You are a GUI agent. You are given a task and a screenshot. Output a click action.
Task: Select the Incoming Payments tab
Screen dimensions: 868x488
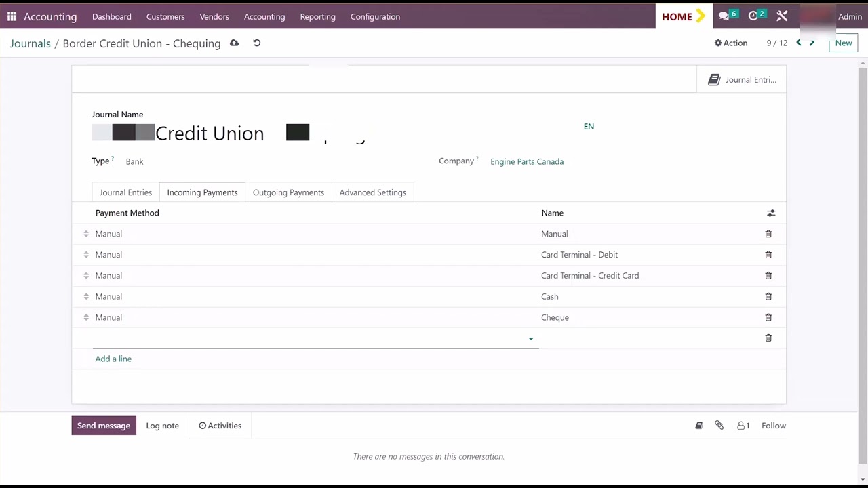coord(202,192)
